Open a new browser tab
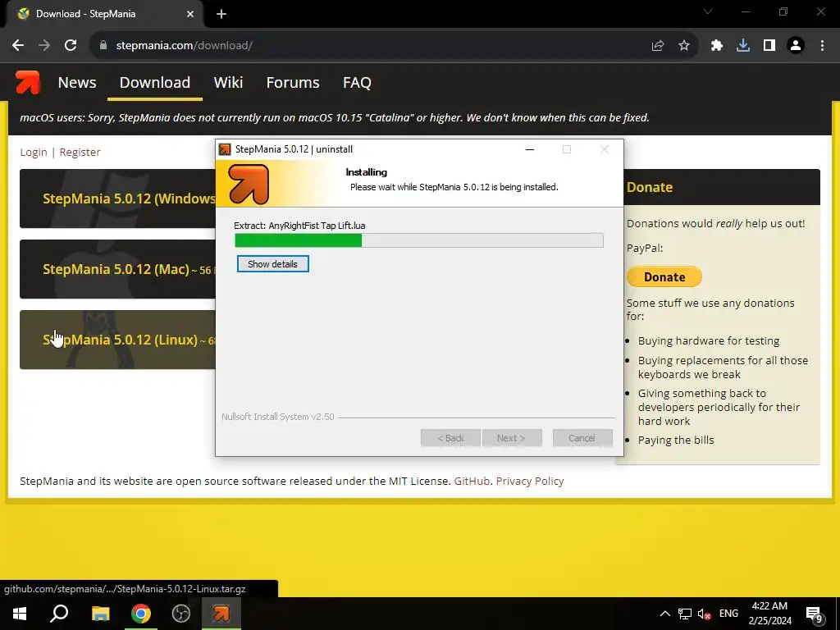This screenshot has height=630, width=840. click(221, 14)
